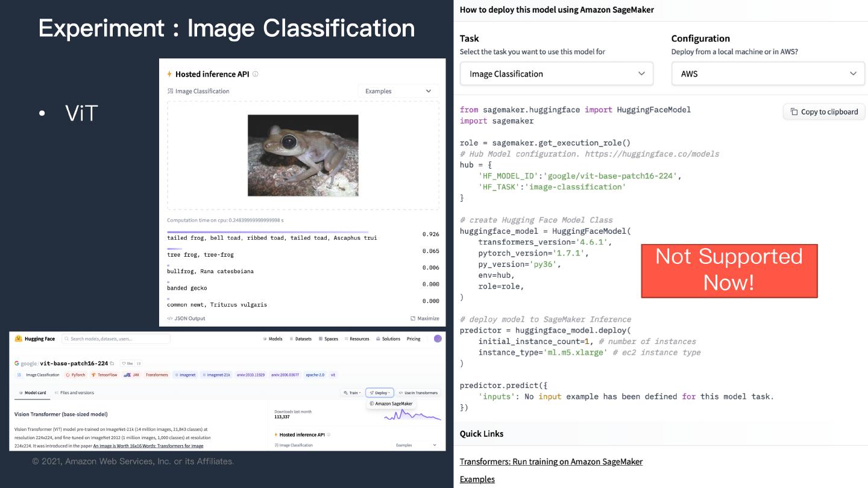Expand the Train dropdown button
Screen dimensions: 868x488
point(353,393)
